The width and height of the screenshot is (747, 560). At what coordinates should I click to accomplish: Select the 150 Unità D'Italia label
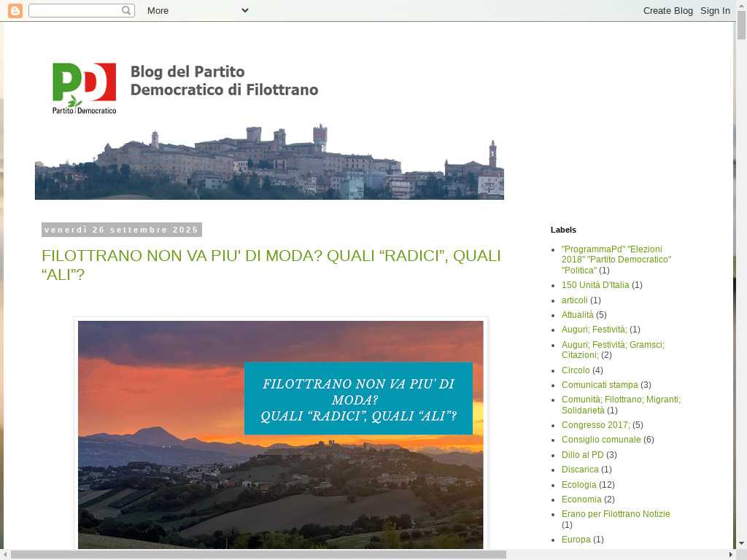pyautogui.click(x=595, y=285)
